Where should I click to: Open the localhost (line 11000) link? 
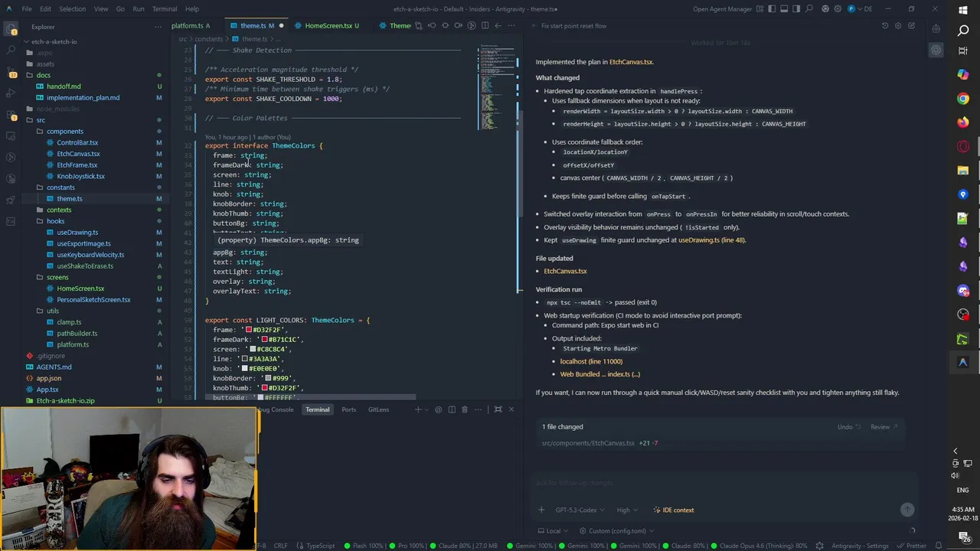coord(591,361)
